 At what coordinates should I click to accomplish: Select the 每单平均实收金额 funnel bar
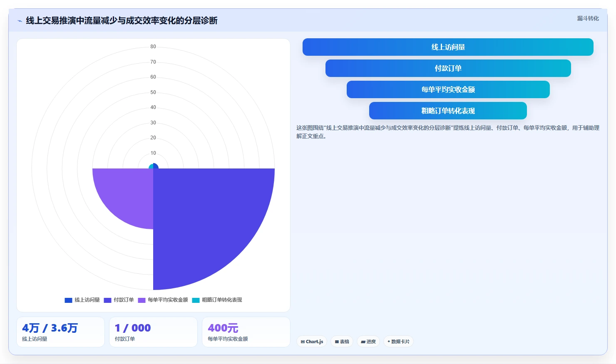coord(448,89)
